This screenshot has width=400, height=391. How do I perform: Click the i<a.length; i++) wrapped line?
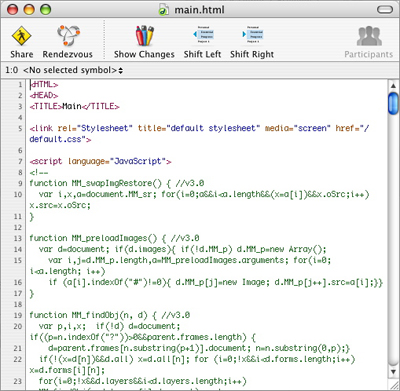tap(67, 271)
